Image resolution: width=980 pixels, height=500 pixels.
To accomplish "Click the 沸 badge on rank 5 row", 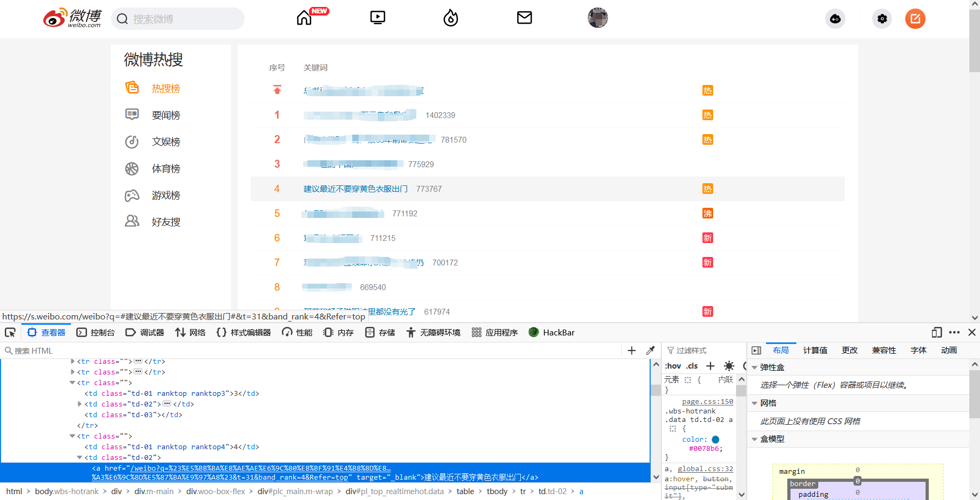I will tap(708, 213).
